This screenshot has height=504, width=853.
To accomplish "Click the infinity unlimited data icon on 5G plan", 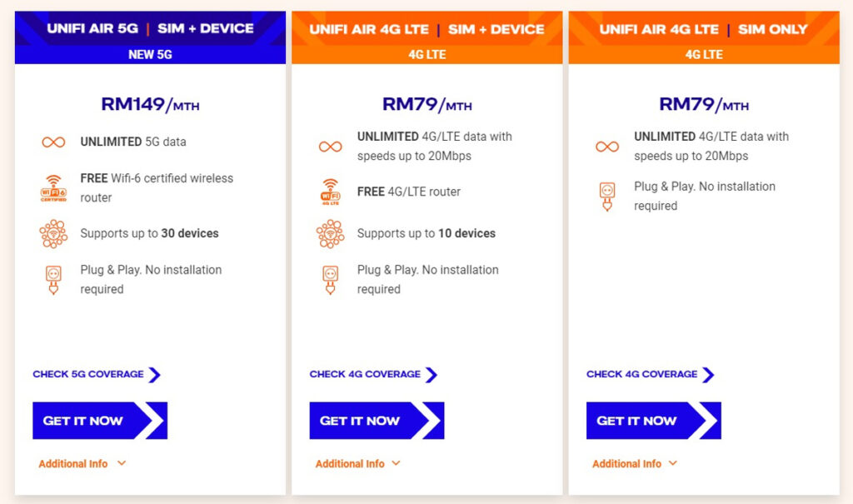I will (x=53, y=142).
